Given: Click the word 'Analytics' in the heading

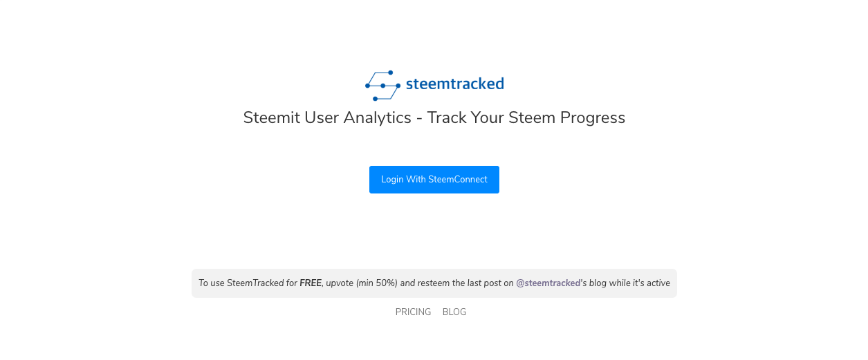Looking at the screenshot, I should 378,117.
